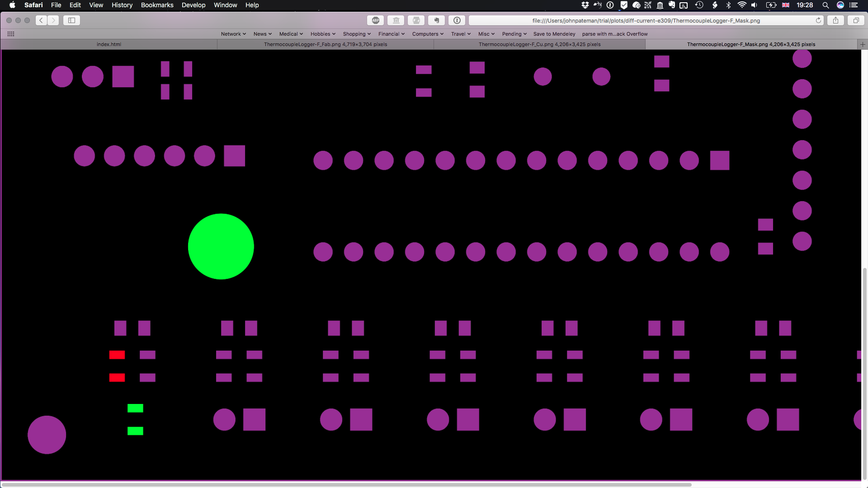Open the battery status icon
The height and width of the screenshot is (488, 868).
[x=771, y=5]
